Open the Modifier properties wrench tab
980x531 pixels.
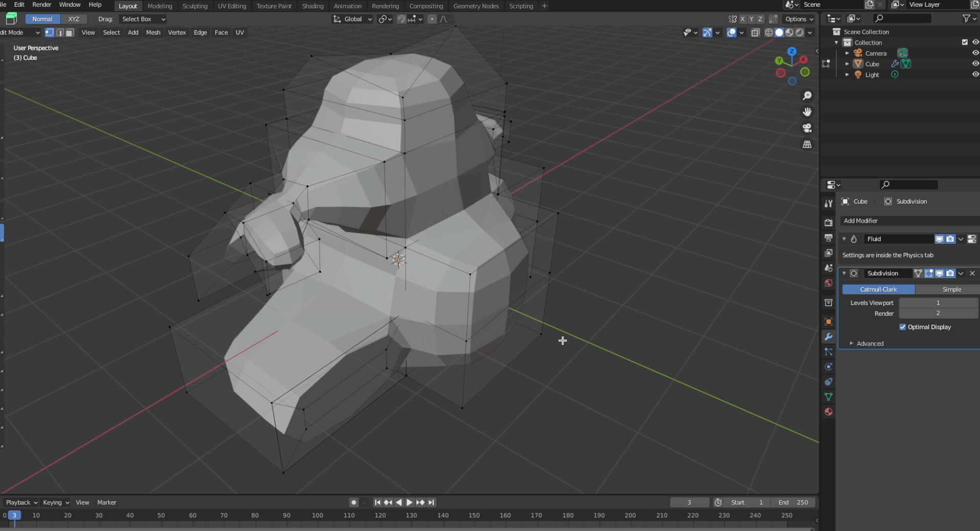coord(828,337)
